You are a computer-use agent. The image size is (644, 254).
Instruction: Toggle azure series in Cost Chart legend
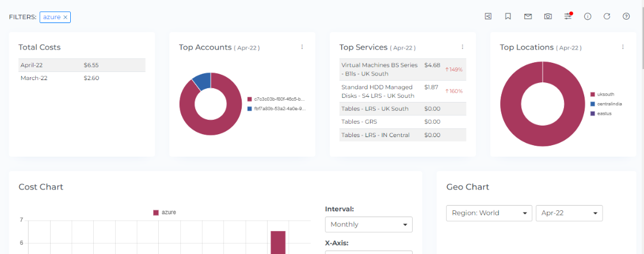(165, 213)
